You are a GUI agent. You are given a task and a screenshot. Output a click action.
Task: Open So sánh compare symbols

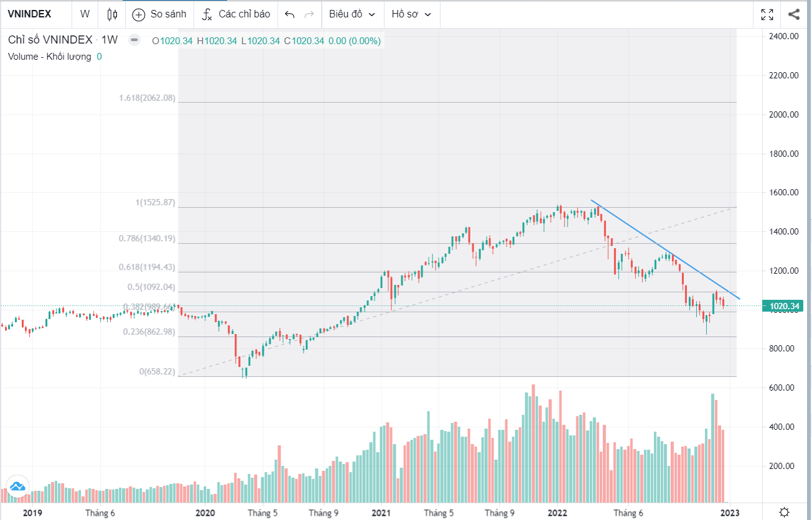point(159,14)
